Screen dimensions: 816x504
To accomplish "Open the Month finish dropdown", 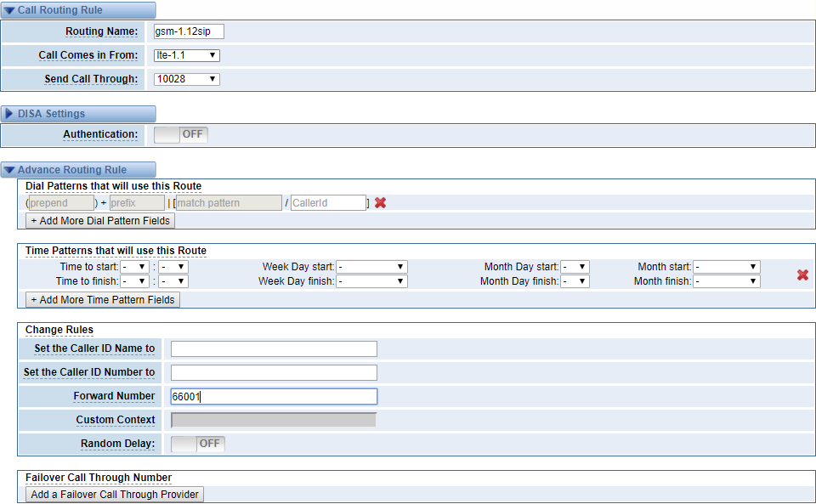I will (x=727, y=281).
